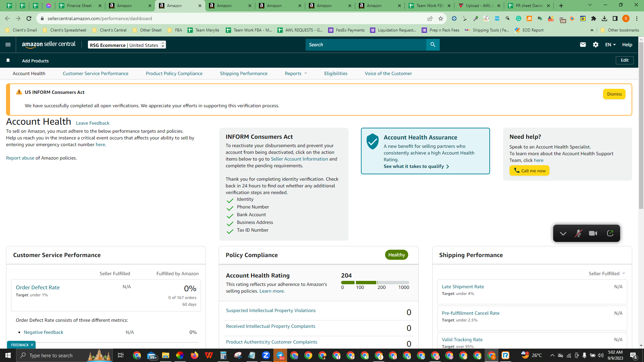Open Suspected Intellectual Property Violations
Screen dimensions: 644x362
pyautogui.click(x=271, y=310)
